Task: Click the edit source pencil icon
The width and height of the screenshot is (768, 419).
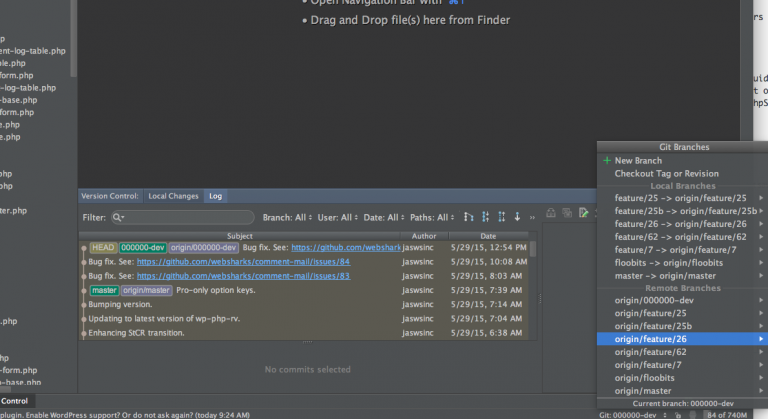Action: pos(583,213)
